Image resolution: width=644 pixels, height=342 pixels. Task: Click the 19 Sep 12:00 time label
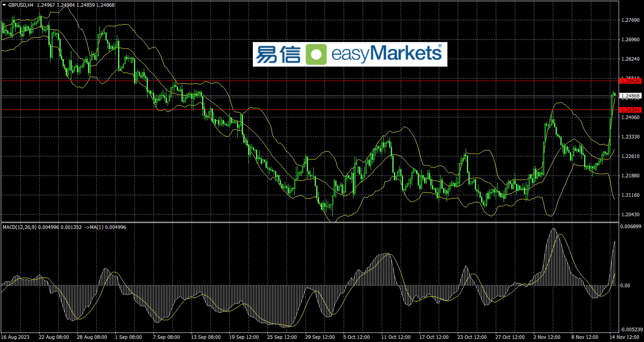244,337
